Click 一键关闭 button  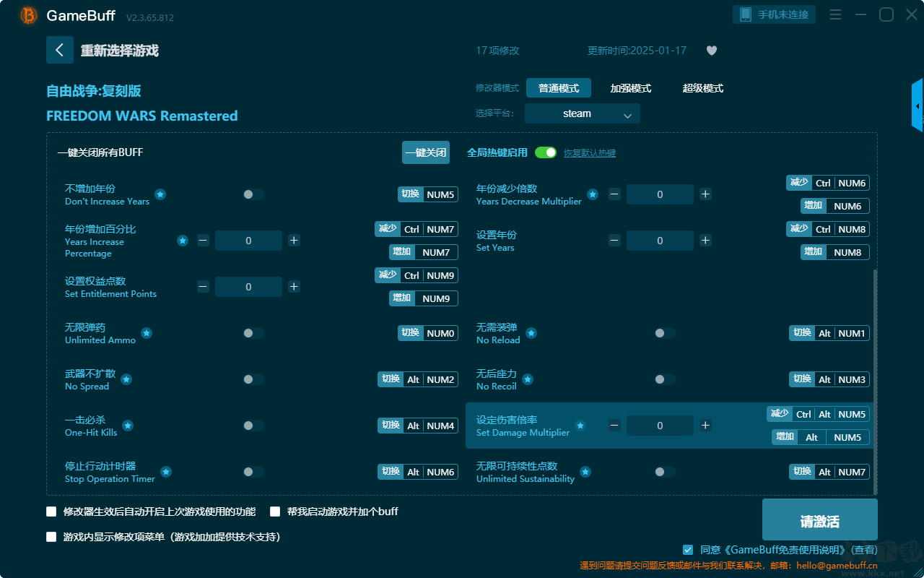(x=426, y=152)
